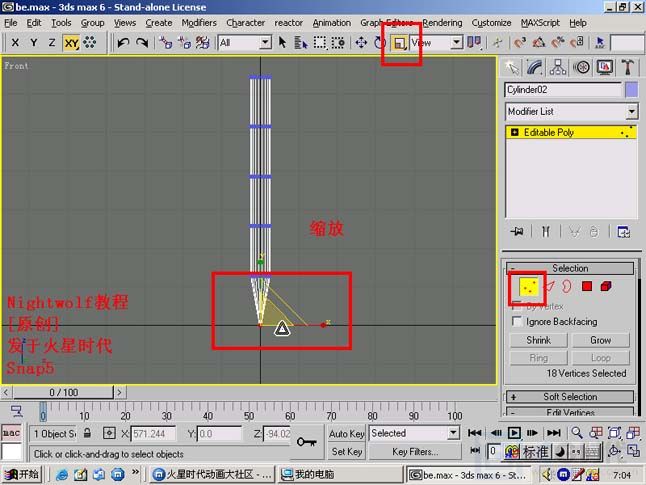The width and height of the screenshot is (646, 485).
Task: Expand Editable Poly in modifier stack
Action: 514,132
